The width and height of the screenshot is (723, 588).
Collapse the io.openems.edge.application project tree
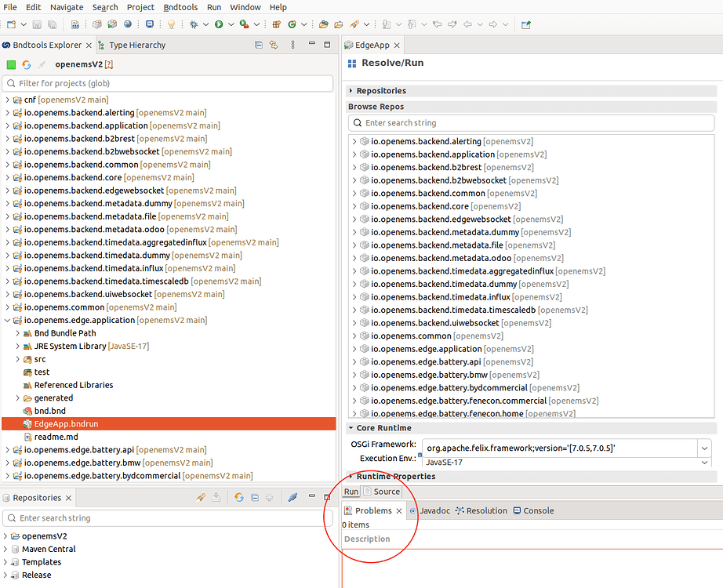6,320
